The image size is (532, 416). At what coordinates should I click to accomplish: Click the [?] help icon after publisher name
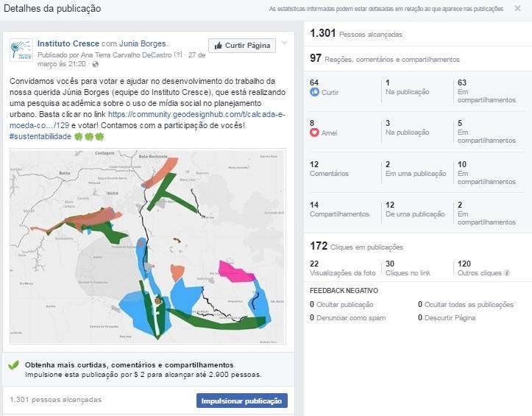tap(177, 54)
